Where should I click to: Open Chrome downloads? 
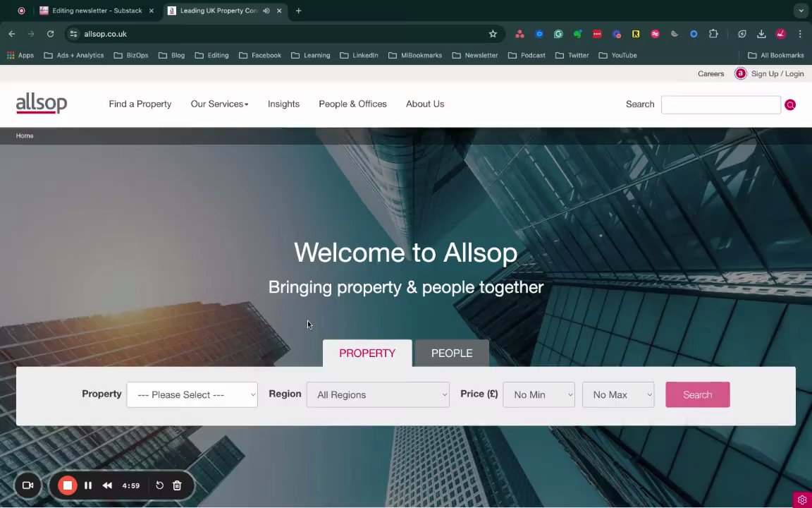click(x=761, y=34)
